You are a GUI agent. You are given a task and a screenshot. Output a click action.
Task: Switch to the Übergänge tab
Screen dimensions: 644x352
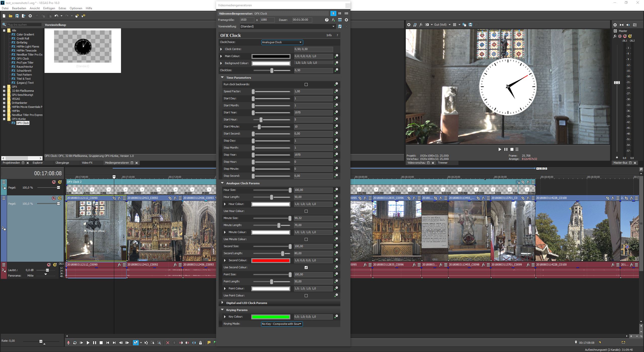pos(62,163)
